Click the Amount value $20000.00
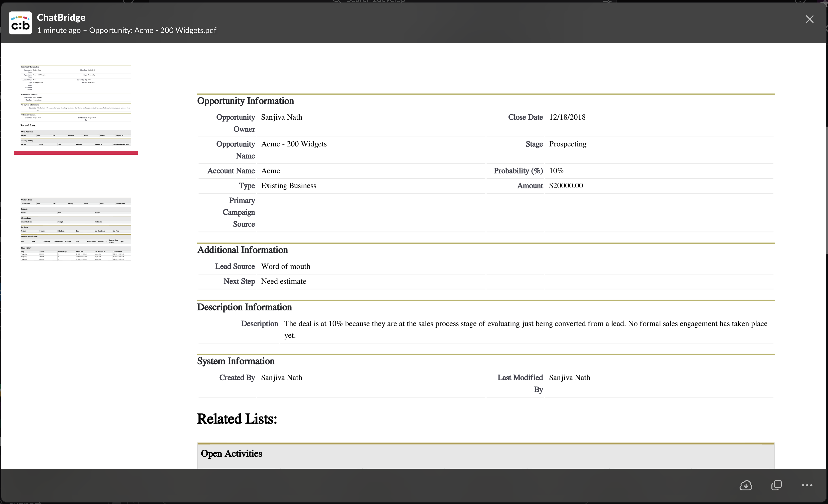The image size is (828, 504). point(566,186)
